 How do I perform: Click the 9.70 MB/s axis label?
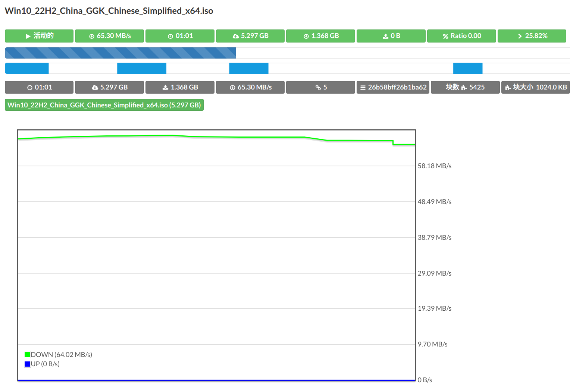(x=433, y=344)
